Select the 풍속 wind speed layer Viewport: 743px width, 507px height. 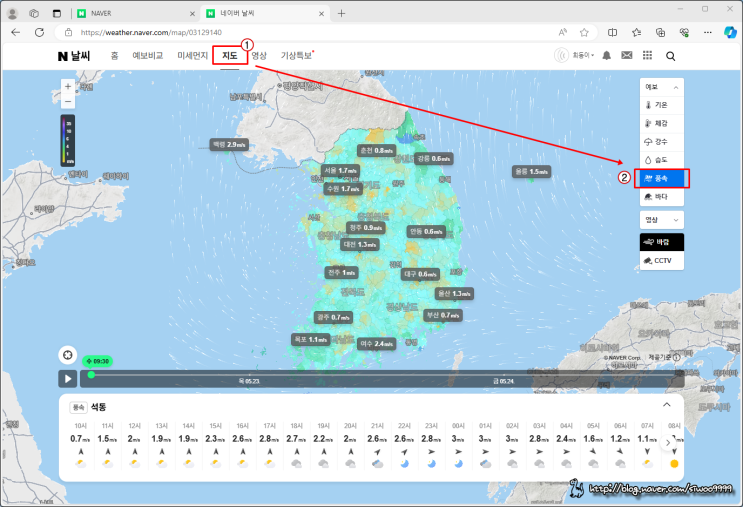click(x=661, y=179)
